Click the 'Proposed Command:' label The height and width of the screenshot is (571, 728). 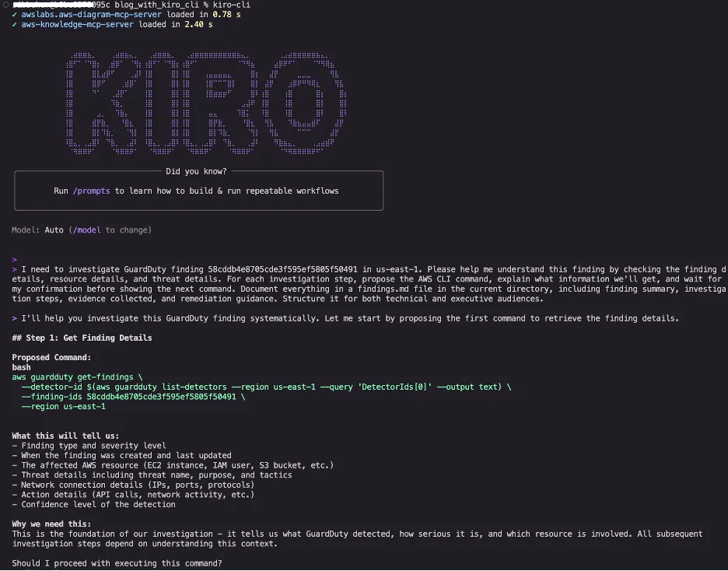(x=51, y=357)
